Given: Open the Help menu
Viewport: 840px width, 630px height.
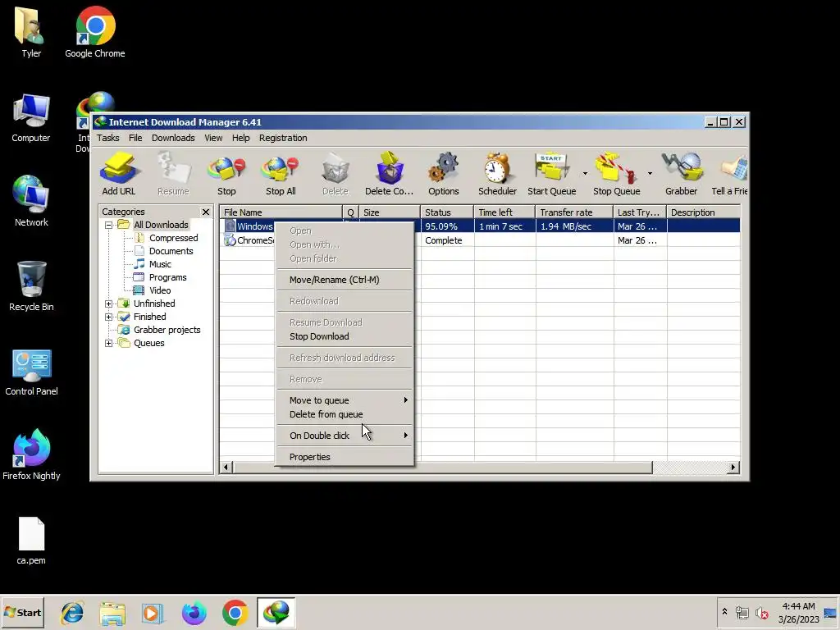Looking at the screenshot, I should click(x=240, y=138).
